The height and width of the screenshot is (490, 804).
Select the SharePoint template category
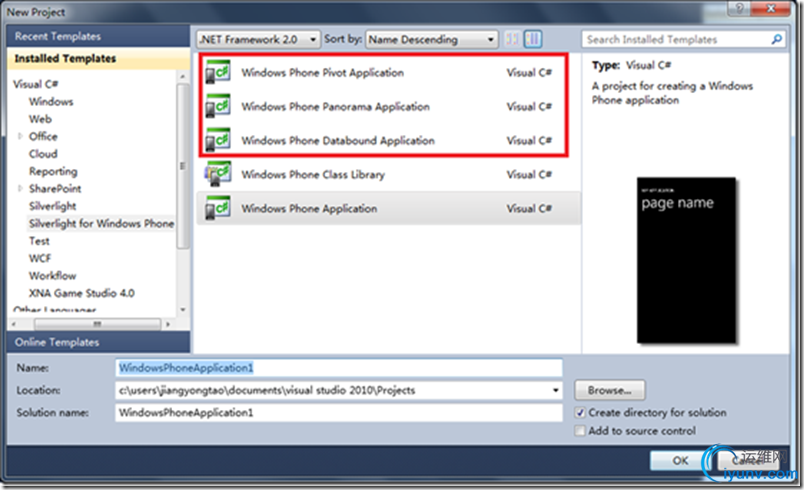(x=55, y=189)
